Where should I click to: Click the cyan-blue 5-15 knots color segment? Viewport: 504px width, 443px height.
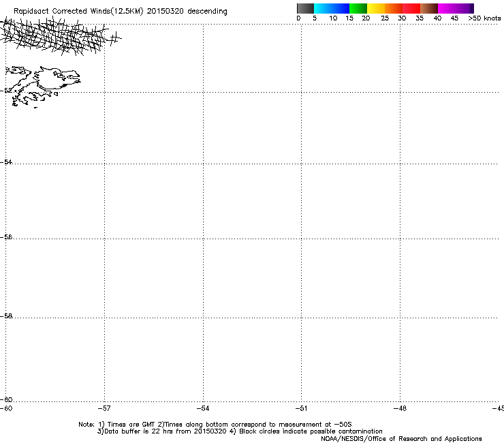point(332,8)
